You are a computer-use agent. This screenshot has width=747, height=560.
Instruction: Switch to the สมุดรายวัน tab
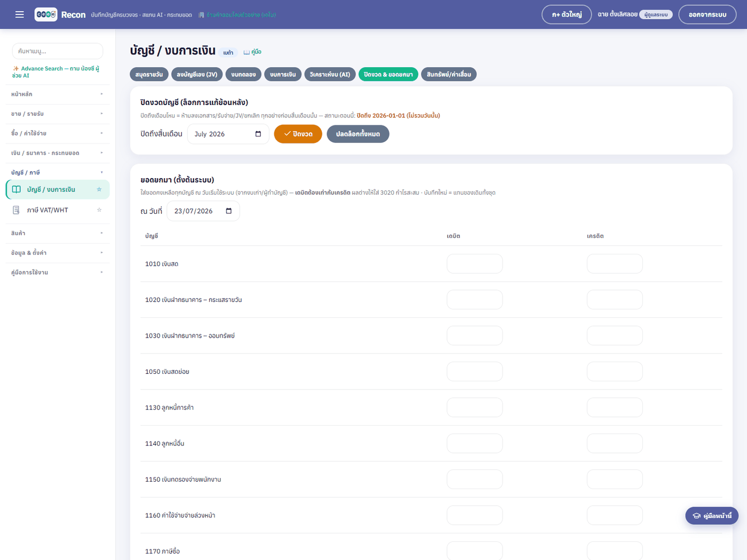pos(149,74)
